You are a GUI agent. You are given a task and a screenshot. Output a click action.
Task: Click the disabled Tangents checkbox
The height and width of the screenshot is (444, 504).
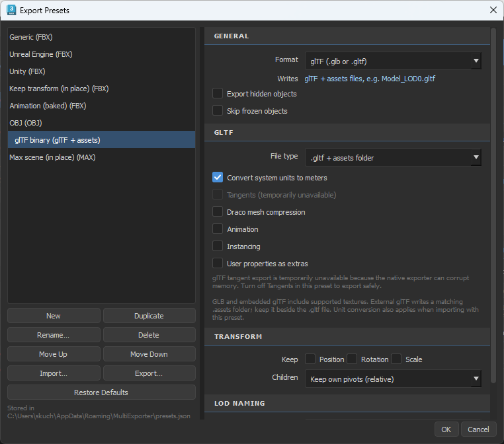pos(218,194)
